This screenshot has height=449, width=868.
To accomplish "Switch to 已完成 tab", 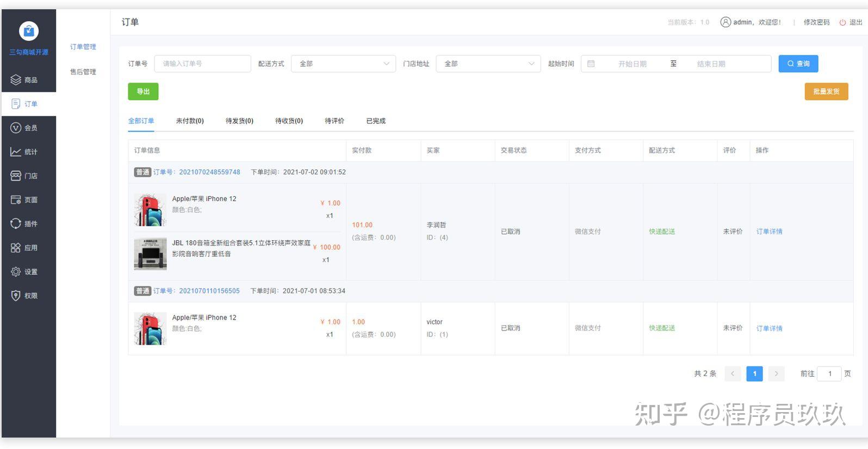I will tap(376, 121).
